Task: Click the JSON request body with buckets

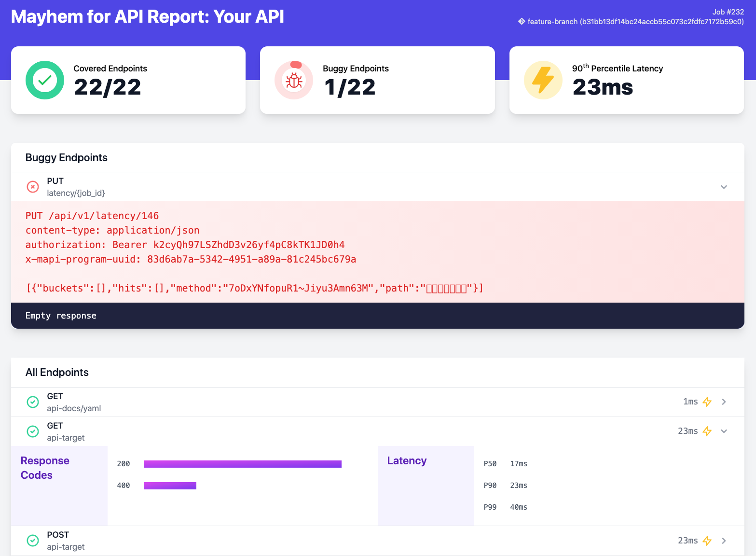Action: click(x=255, y=288)
